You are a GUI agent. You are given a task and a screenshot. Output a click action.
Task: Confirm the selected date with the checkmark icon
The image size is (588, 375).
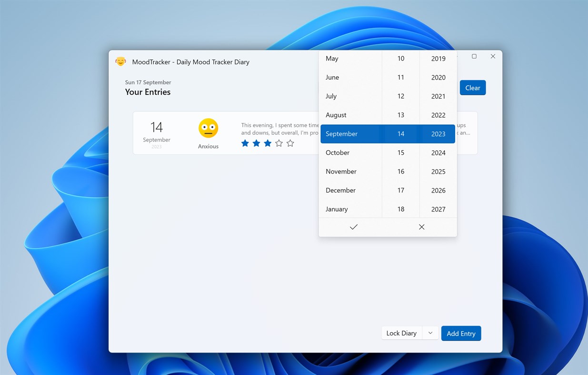(353, 227)
